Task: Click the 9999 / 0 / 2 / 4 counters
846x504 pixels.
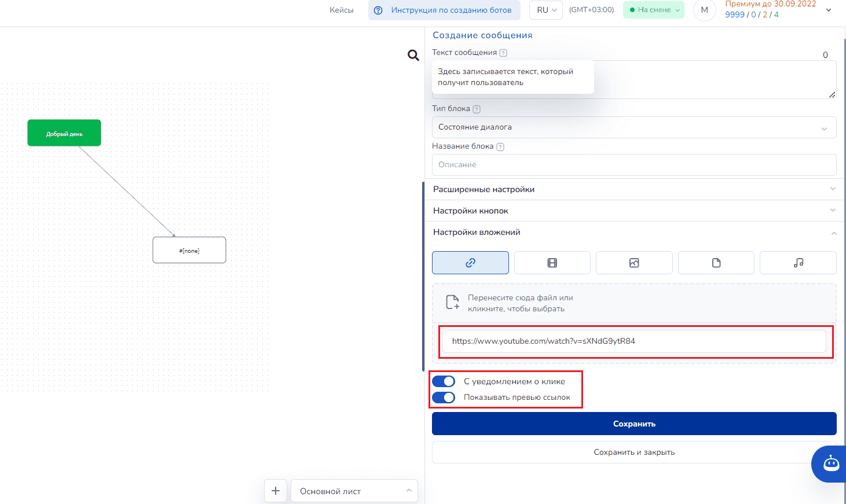Action: 752,14
